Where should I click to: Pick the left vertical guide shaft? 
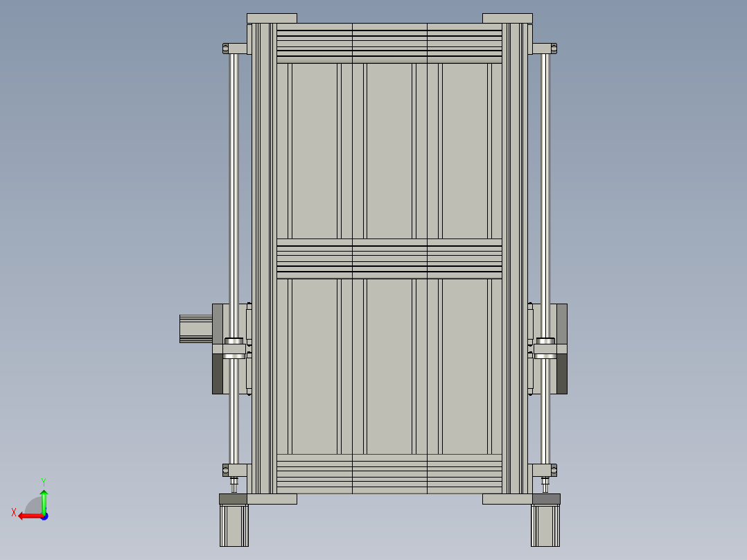tap(234, 208)
